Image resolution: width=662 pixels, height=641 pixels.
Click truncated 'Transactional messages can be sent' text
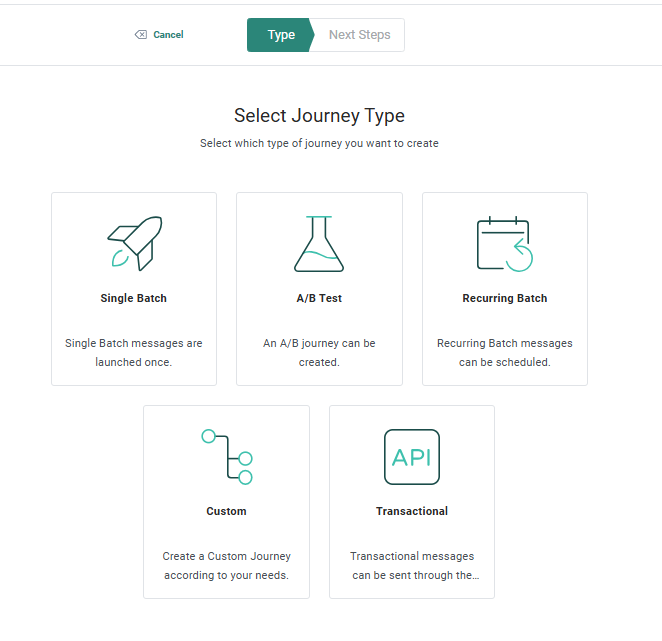pyautogui.click(x=412, y=565)
